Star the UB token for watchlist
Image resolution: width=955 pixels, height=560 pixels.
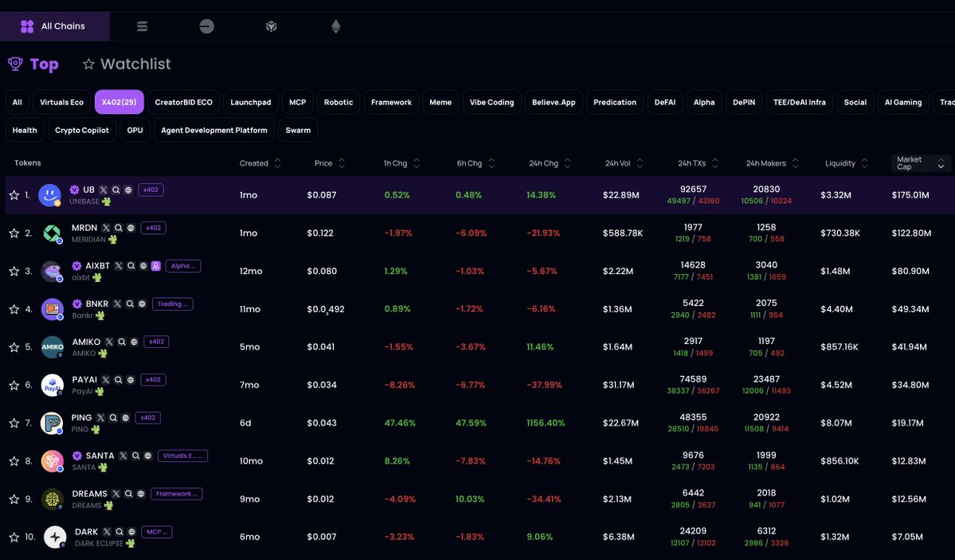coord(14,195)
